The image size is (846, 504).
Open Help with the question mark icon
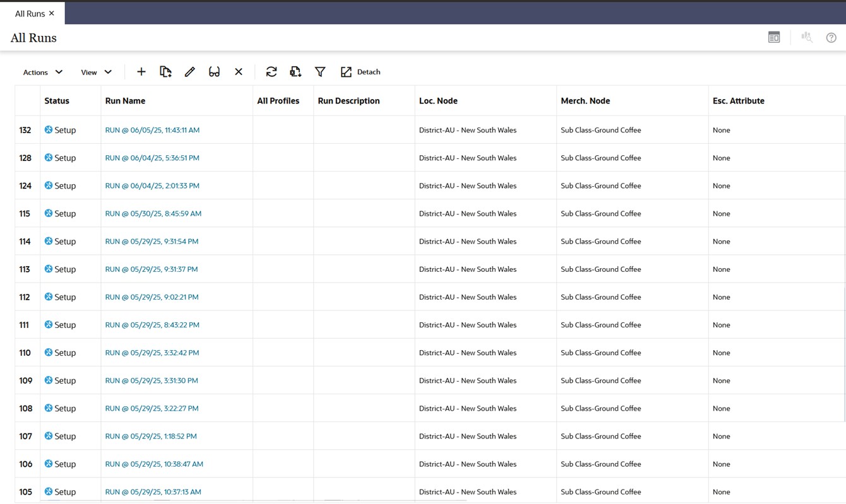(831, 38)
